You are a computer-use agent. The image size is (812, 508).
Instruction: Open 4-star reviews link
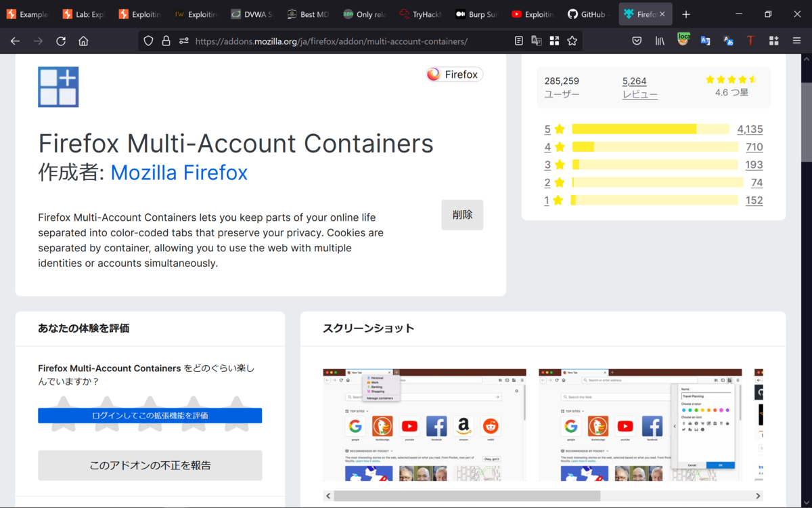tap(554, 147)
